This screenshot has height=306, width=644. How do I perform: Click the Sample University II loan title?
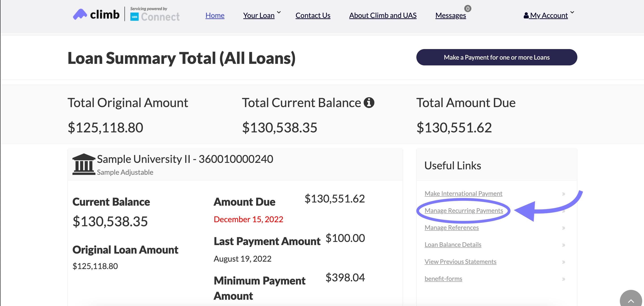[x=185, y=159]
